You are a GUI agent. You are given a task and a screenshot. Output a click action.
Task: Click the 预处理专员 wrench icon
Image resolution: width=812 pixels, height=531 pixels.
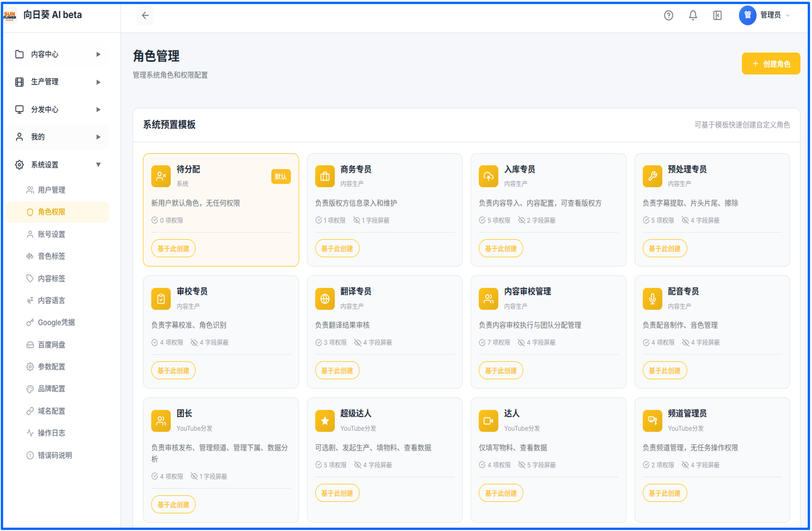pos(652,176)
